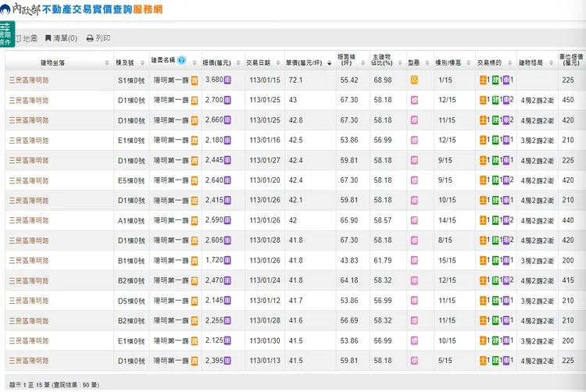Select the date cell 113/01/15
Image resolution: width=586 pixels, height=392 pixels.
coord(265,80)
